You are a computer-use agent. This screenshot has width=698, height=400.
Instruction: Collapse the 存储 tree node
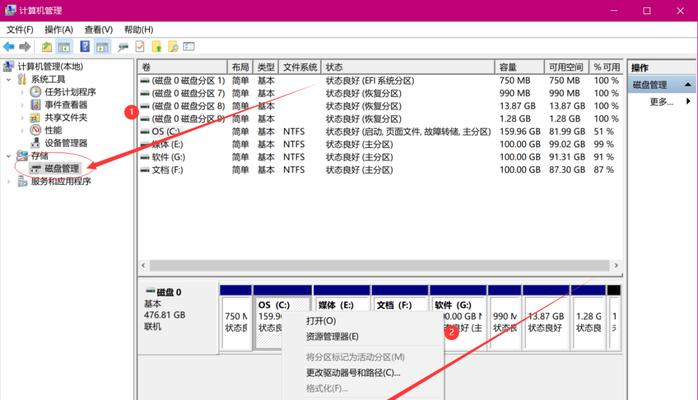coord(8,156)
